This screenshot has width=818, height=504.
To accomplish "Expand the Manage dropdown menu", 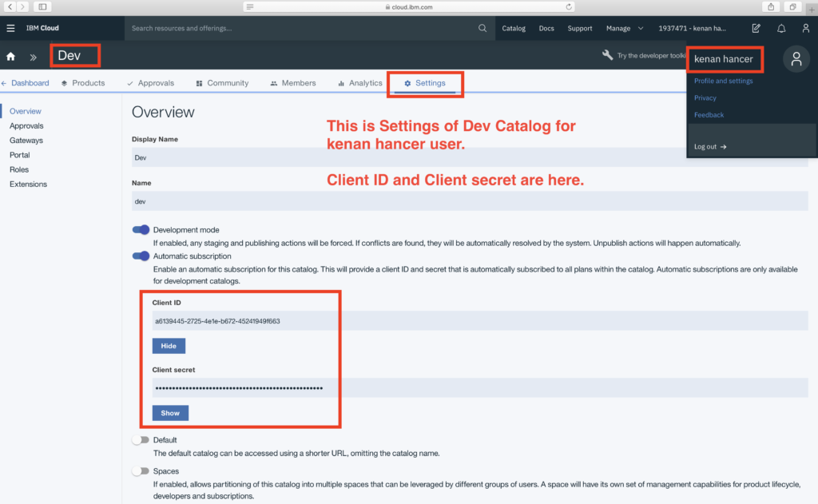I will [623, 28].
